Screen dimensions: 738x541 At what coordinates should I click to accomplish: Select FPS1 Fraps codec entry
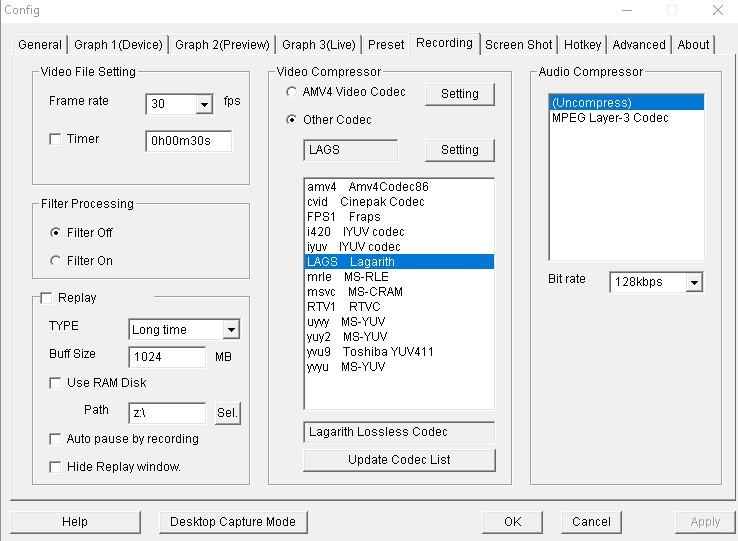pyautogui.click(x=399, y=217)
